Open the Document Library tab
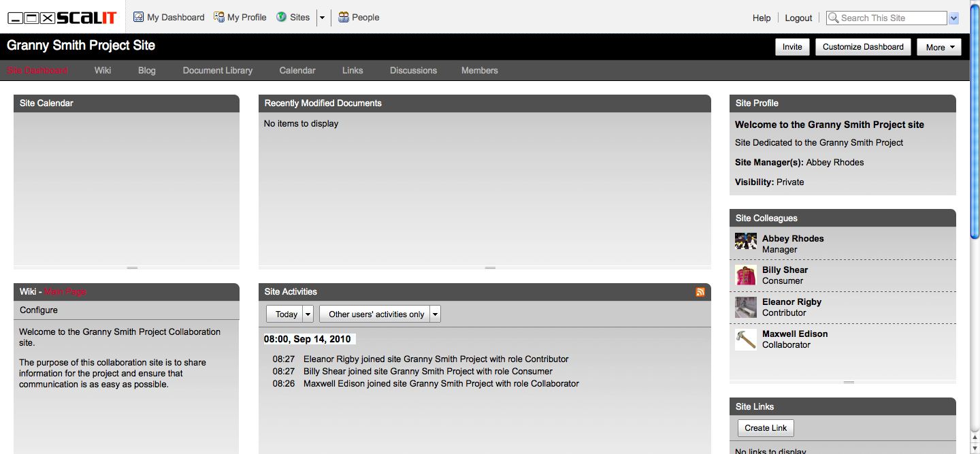The width and height of the screenshot is (980, 454). (218, 70)
